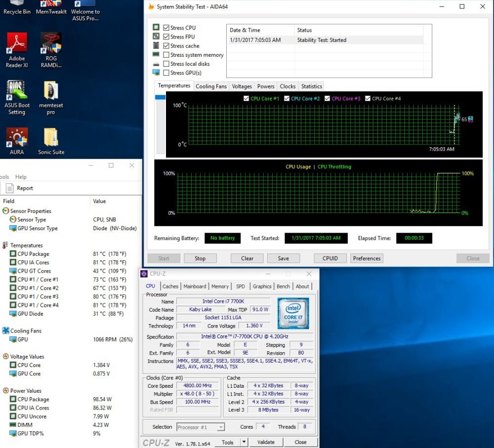494x448 pixels.
Task: Stop the AIDA64 stability test
Action: pyautogui.click(x=200, y=258)
